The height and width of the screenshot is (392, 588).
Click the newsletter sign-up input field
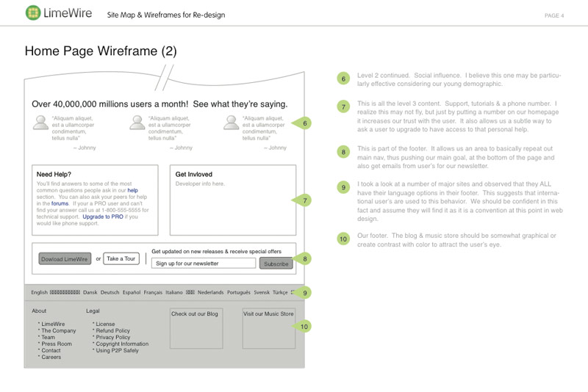204,264
